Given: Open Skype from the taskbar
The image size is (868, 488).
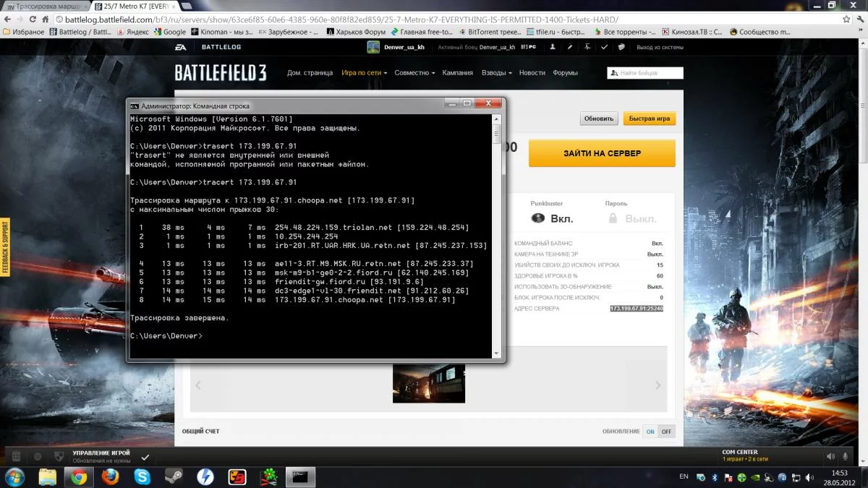Looking at the screenshot, I should click(x=142, y=476).
